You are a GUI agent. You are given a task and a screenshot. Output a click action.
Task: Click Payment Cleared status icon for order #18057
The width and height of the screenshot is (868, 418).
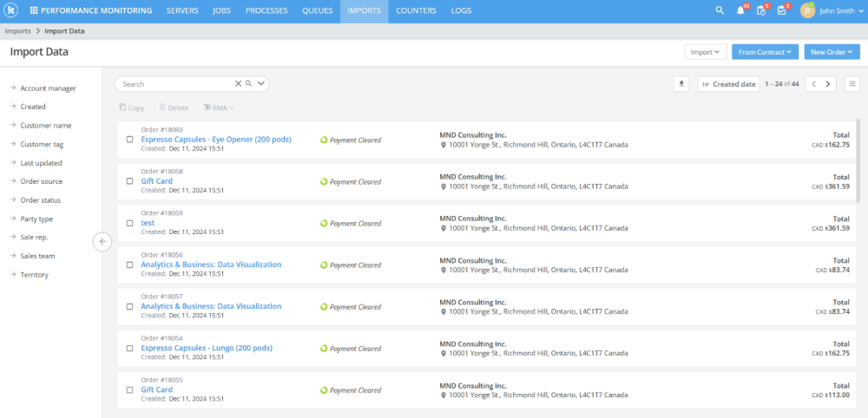pos(324,306)
